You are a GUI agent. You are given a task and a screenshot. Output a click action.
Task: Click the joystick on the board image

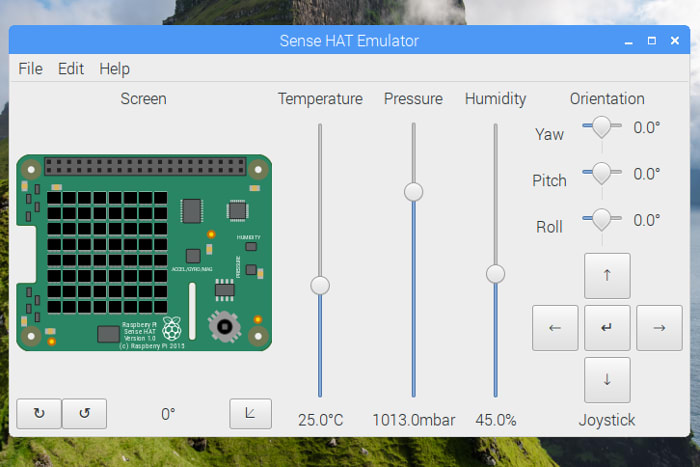click(225, 326)
